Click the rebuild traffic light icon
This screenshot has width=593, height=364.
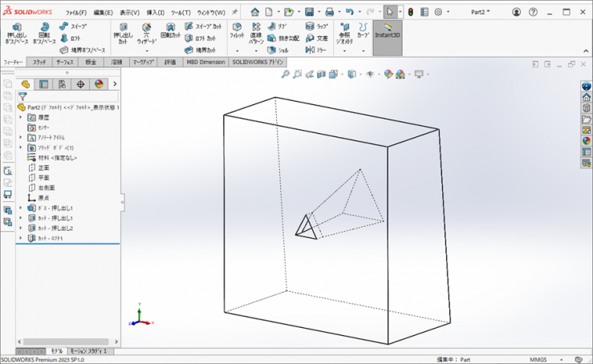tap(410, 13)
